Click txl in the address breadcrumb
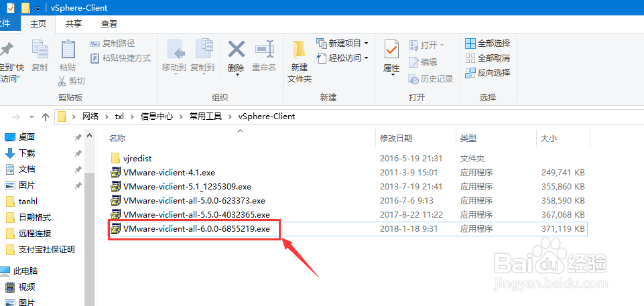Image resolution: width=644 pixels, height=306 pixels. click(x=119, y=117)
